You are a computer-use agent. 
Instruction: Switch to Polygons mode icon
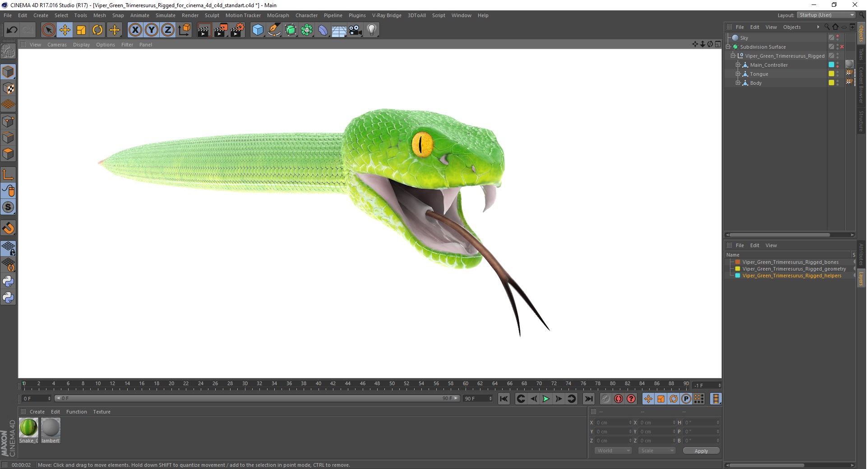8,154
